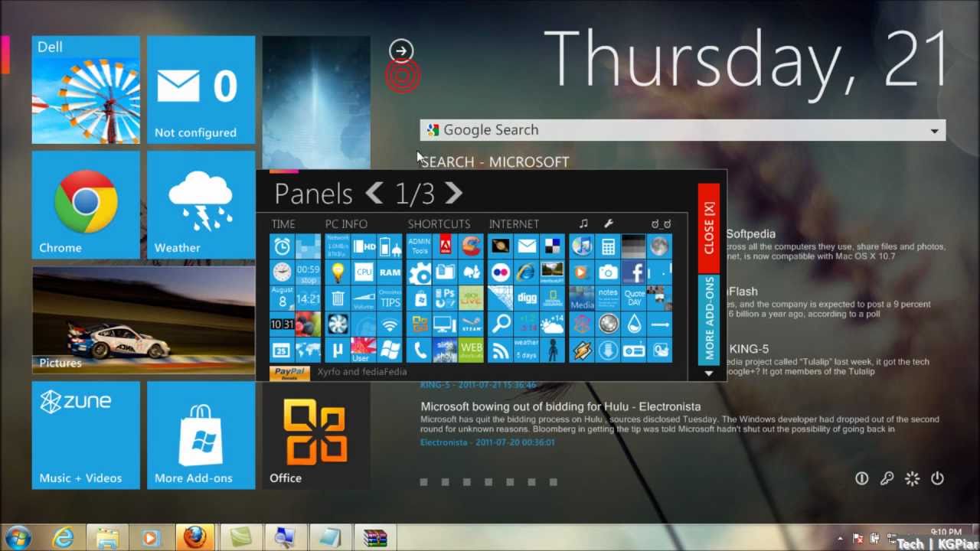Open the radio tile

click(634, 350)
